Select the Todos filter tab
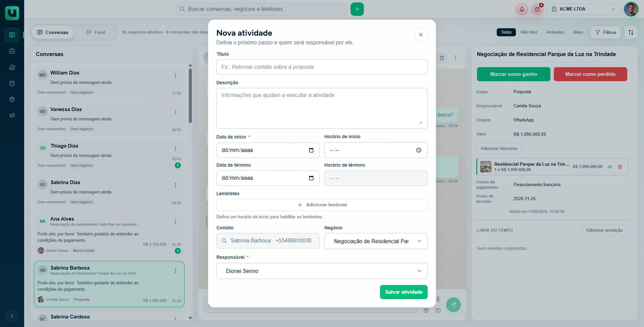This screenshot has height=327, width=644. pyautogui.click(x=506, y=32)
